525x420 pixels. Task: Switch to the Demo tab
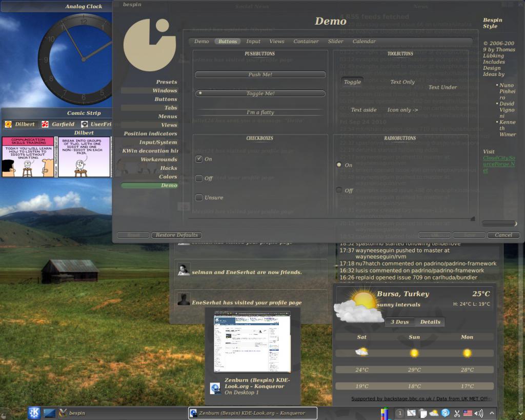pos(201,41)
